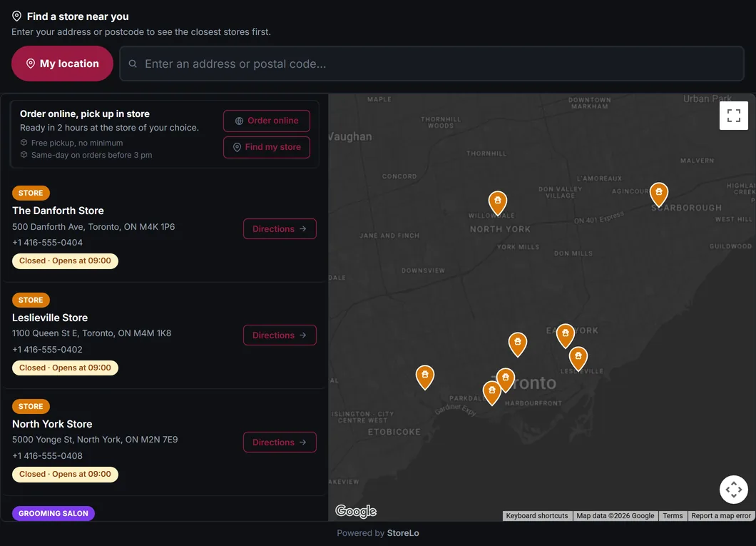756x546 pixels.
Task: Focus the address or postal code search field
Action: coord(431,64)
